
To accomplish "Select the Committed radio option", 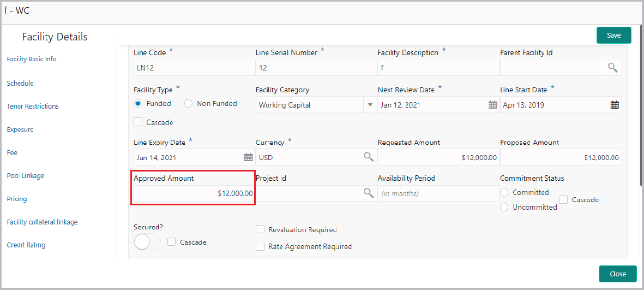I will tap(504, 192).
